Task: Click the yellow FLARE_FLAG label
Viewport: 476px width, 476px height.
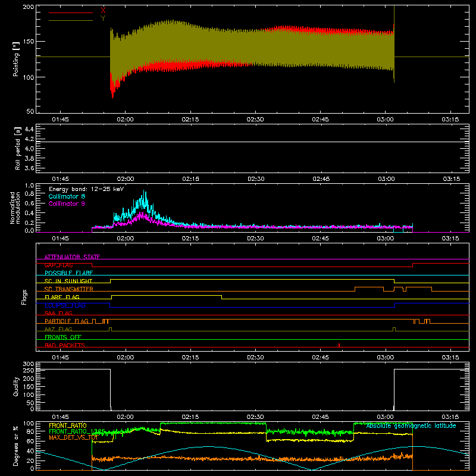Action: [62, 297]
